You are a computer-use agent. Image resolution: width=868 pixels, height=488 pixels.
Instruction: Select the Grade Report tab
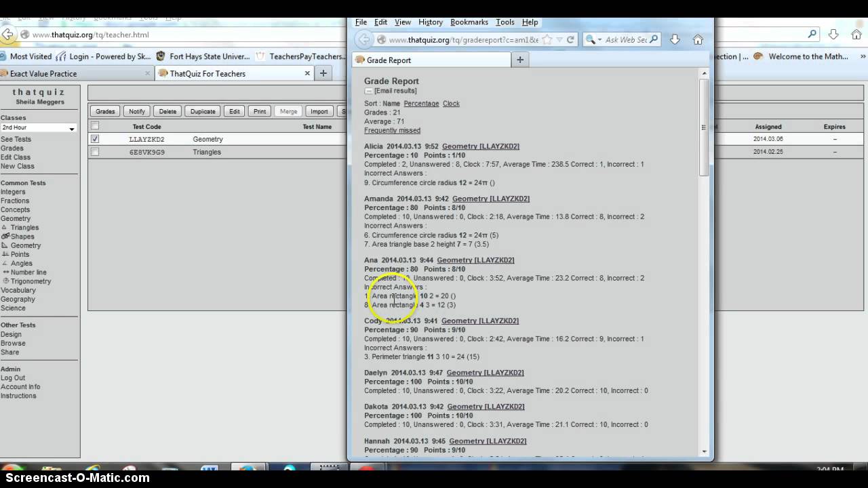433,60
